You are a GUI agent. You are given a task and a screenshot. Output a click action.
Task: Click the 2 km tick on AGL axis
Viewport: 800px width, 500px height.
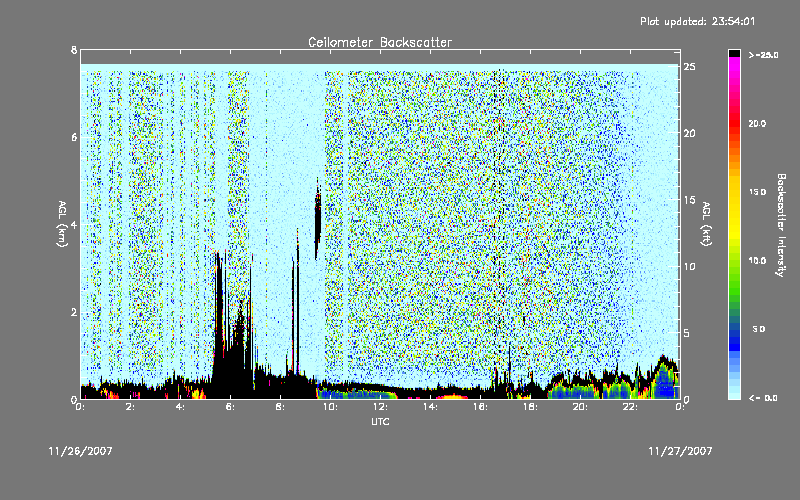pos(74,312)
